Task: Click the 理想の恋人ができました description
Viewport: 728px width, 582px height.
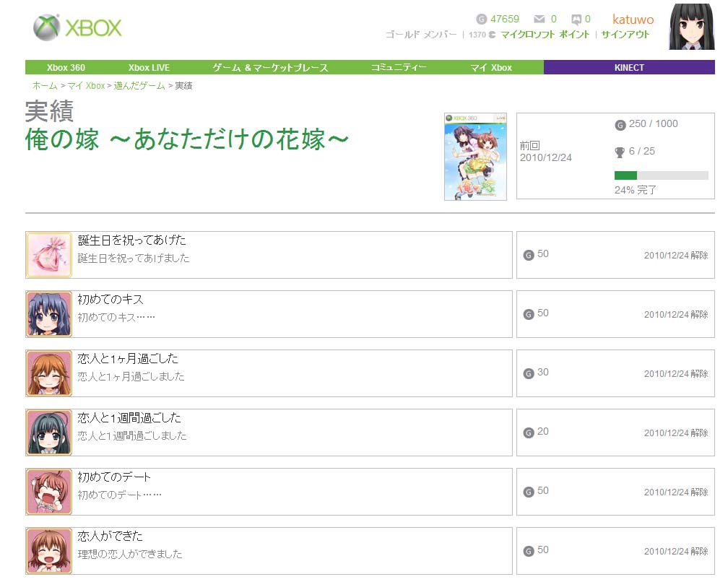Action: coord(130,554)
